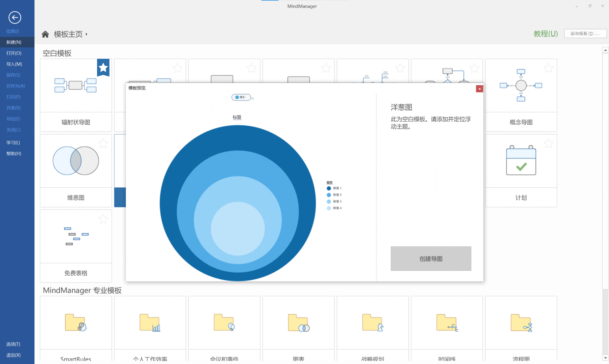
Task: Click the 提示 pill in preview
Action: coord(241,97)
